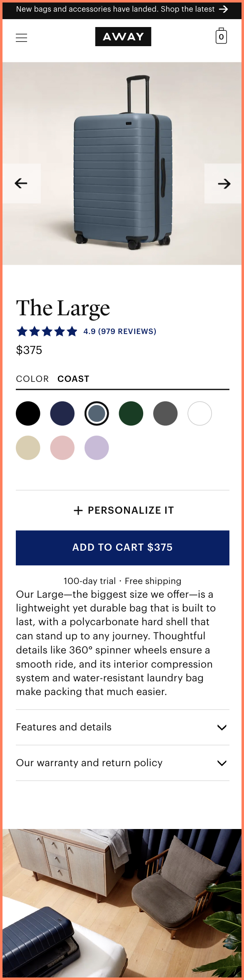Choose the lavender color option
The height and width of the screenshot is (980, 244).
pos(97,448)
